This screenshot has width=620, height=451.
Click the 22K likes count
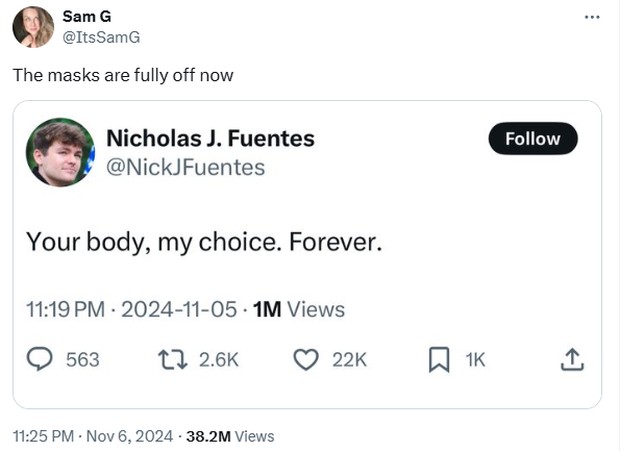pyautogui.click(x=349, y=360)
